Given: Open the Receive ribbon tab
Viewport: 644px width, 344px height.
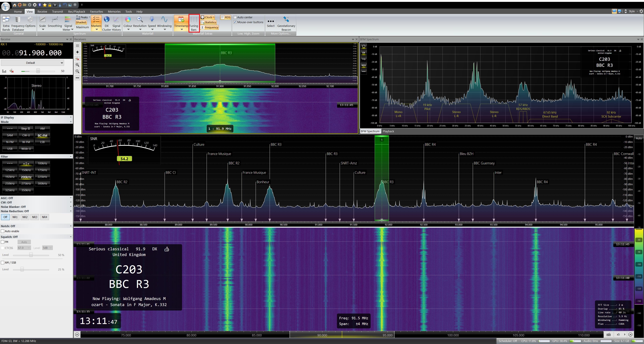Looking at the screenshot, I should coord(42,12).
